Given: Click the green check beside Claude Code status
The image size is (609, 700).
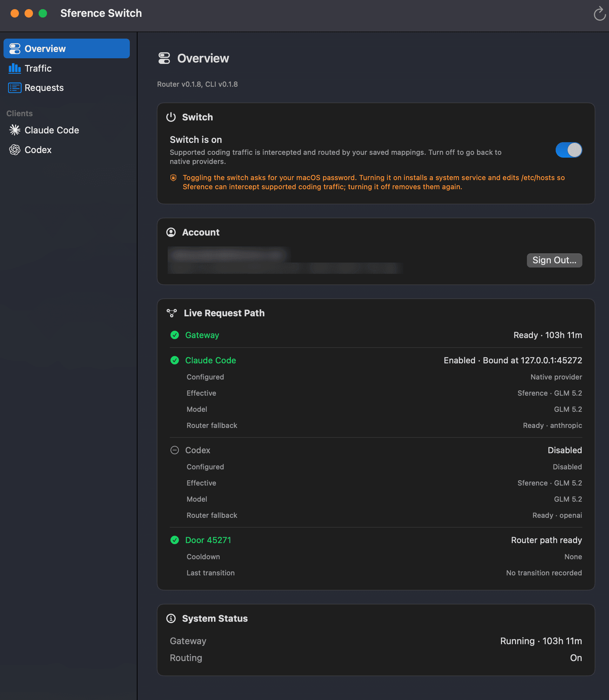Looking at the screenshot, I should click(175, 360).
